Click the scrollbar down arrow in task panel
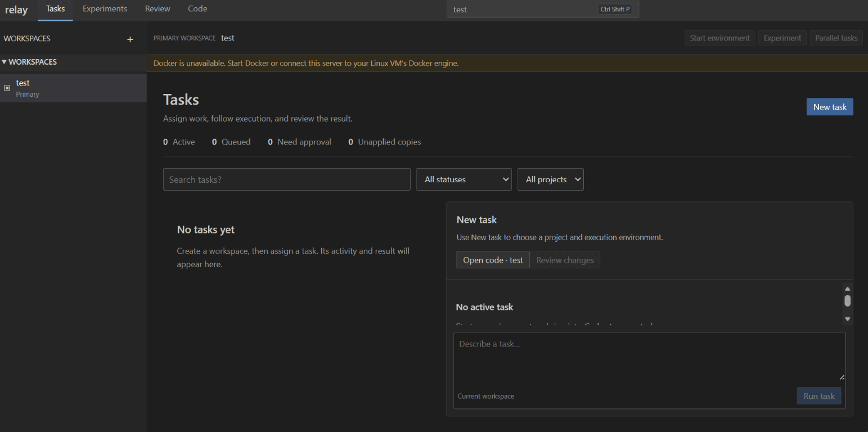Screen dimensions: 868x432 [x=847, y=319]
